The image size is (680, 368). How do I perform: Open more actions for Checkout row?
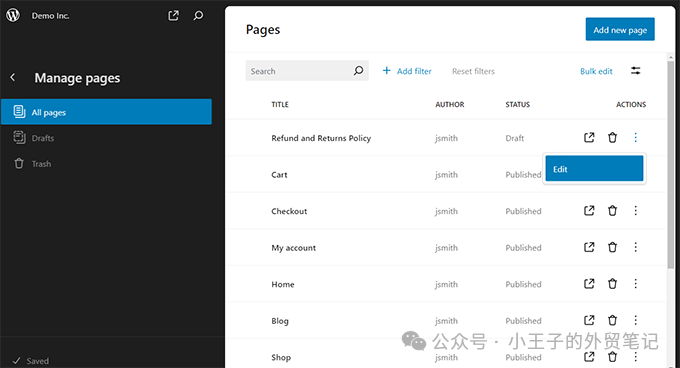(635, 211)
